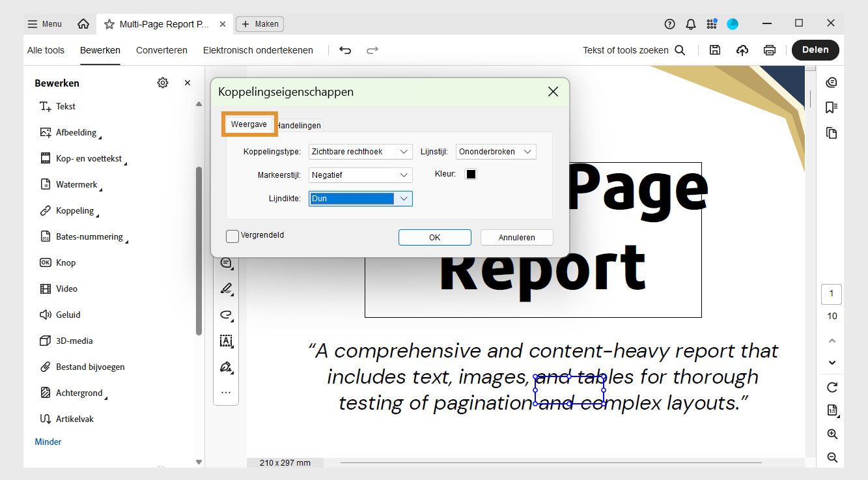Click the current page number box
This screenshot has width=868, height=480.
(x=832, y=294)
